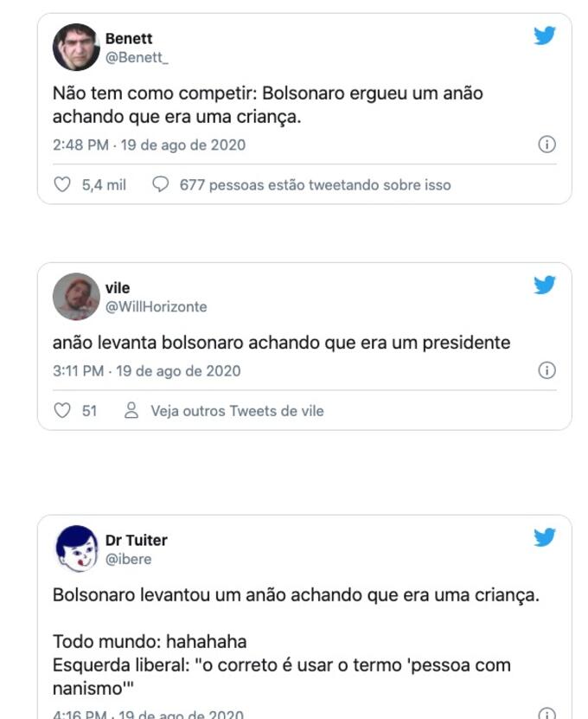Open the @Benett_ handle link
The width and height of the screenshot is (588, 719).
(x=137, y=56)
